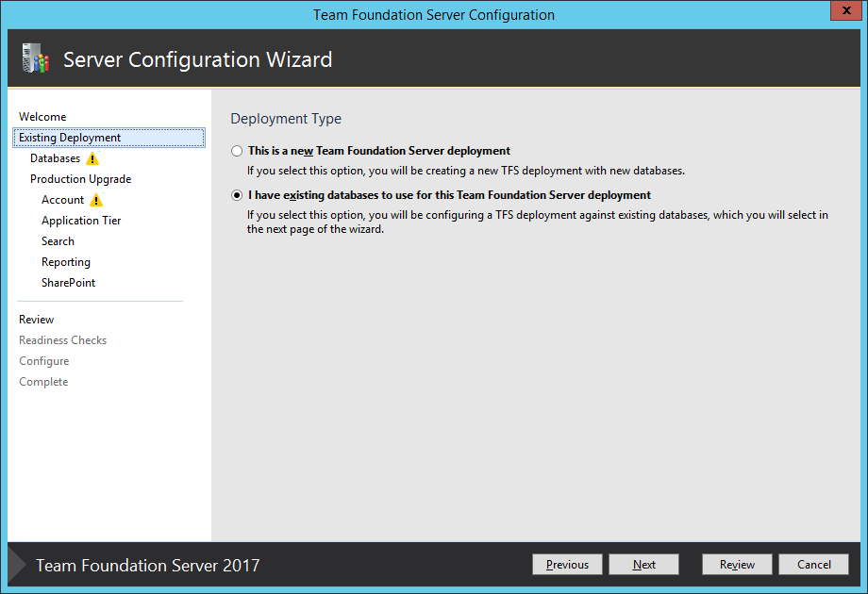The height and width of the screenshot is (594, 868).
Task: Open the Production Upgrade step
Action: click(81, 179)
